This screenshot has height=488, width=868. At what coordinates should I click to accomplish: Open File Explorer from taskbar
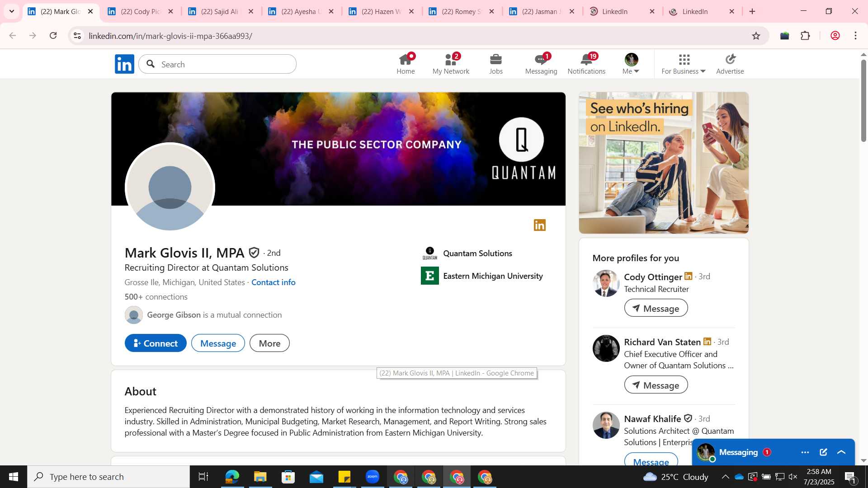[260, 477]
